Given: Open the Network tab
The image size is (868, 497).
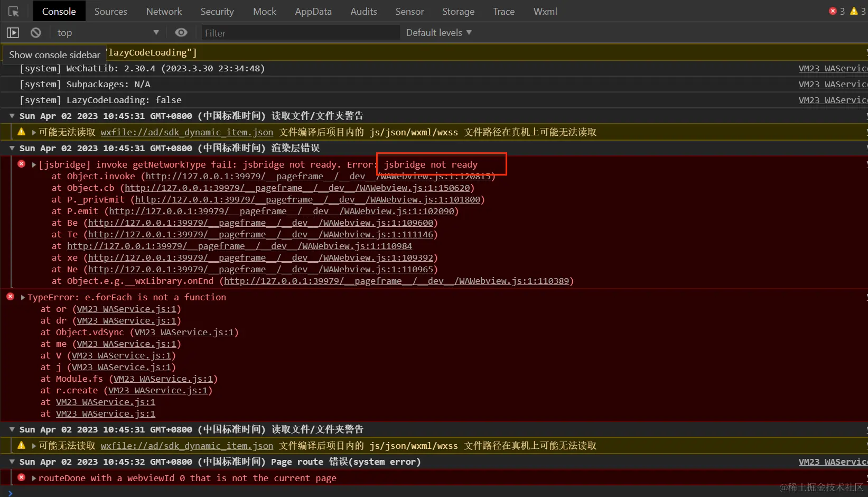Looking at the screenshot, I should (164, 11).
